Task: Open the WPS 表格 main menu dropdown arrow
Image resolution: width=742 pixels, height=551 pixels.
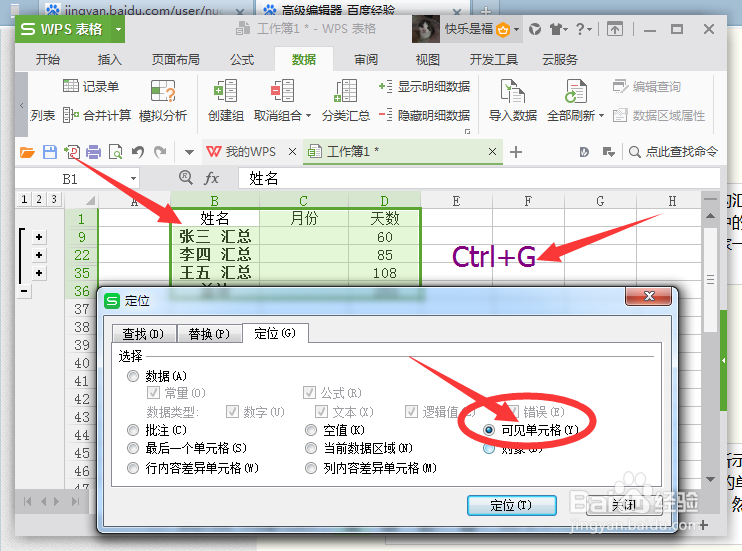Action: point(118,29)
